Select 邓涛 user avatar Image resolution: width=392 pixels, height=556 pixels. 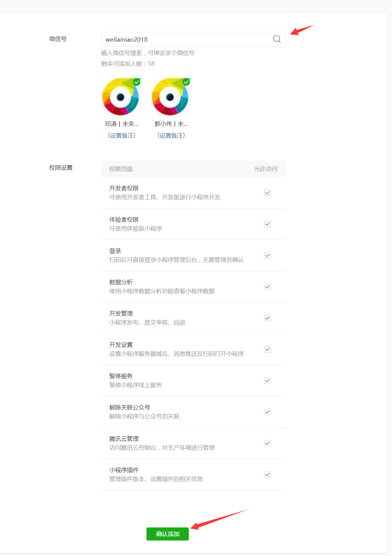[121, 97]
